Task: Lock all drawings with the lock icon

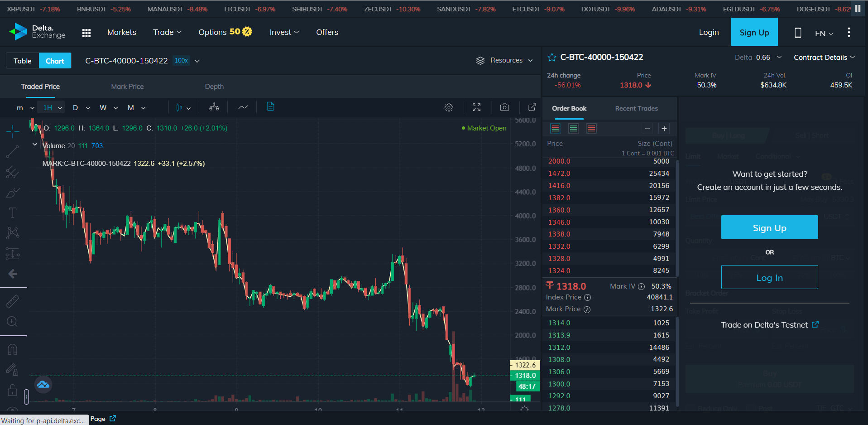Action: tap(12, 390)
